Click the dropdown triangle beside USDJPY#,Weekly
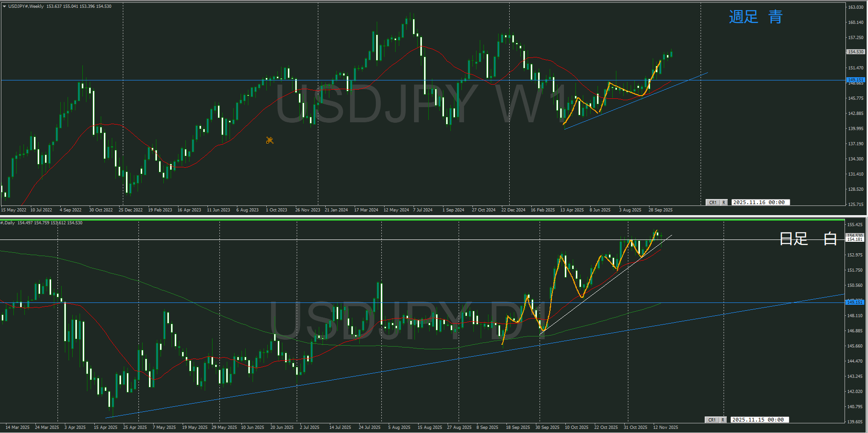 click(x=4, y=6)
